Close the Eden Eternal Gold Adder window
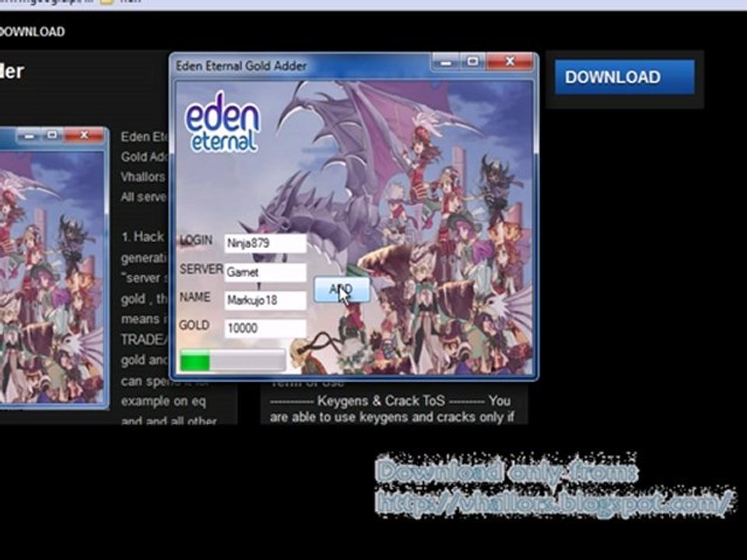 click(x=509, y=62)
